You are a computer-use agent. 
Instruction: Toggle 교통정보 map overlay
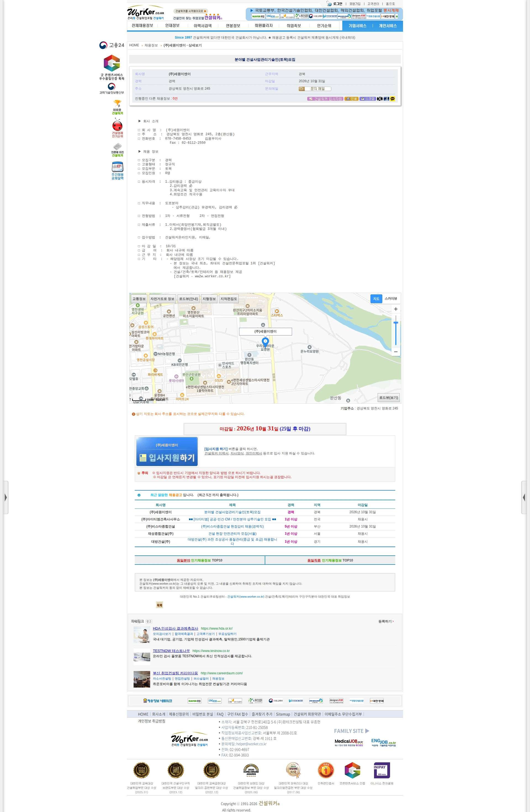tap(139, 299)
